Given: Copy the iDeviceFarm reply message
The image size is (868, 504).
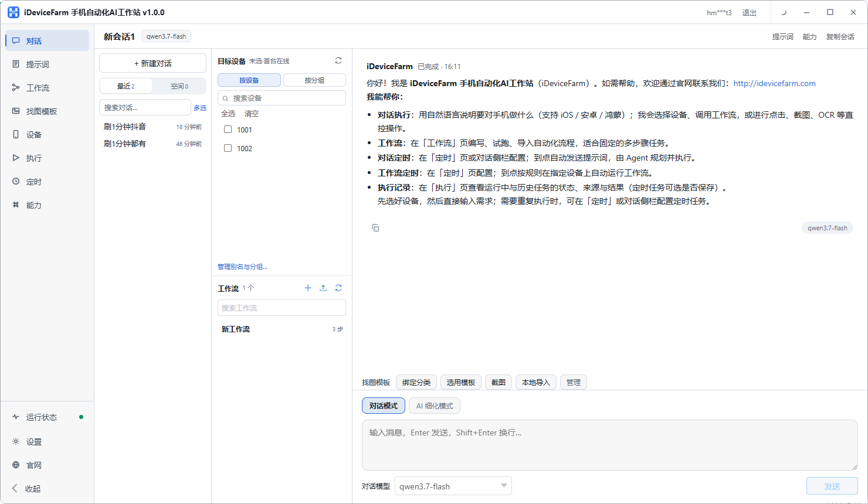Looking at the screenshot, I should click(375, 228).
